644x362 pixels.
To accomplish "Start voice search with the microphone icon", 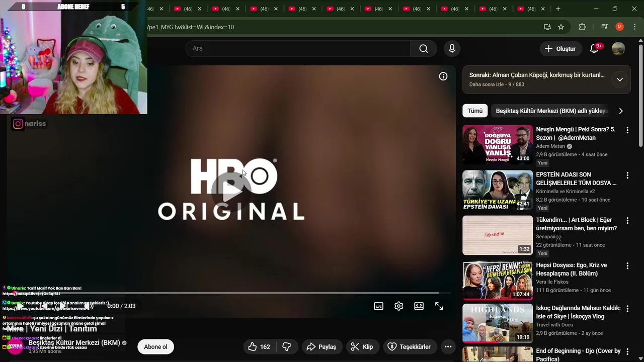I will pos(452,49).
